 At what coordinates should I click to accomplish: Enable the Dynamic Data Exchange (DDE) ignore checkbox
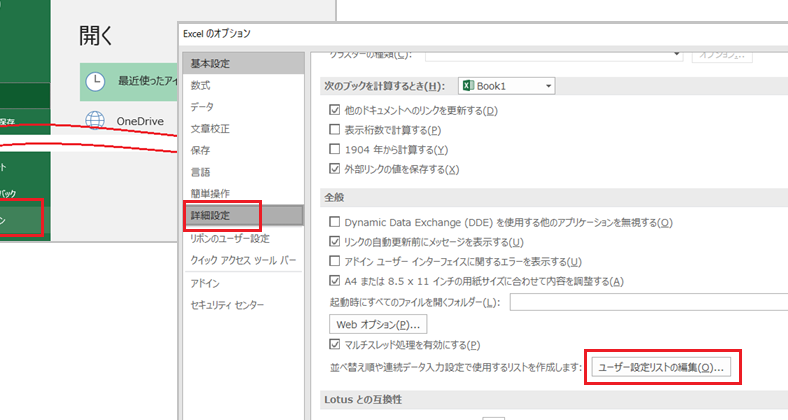tap(335, 222)
